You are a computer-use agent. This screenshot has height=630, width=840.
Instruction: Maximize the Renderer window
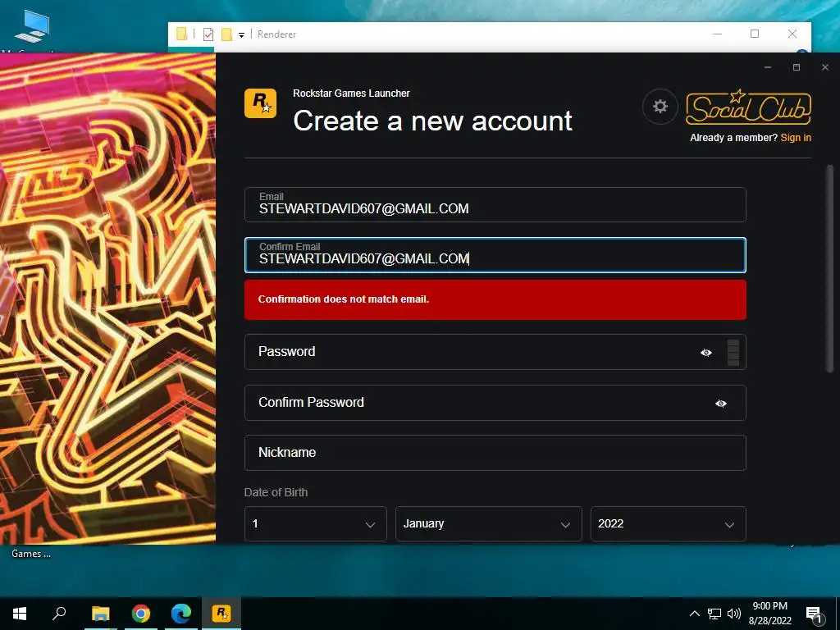[x=755, y=34]
